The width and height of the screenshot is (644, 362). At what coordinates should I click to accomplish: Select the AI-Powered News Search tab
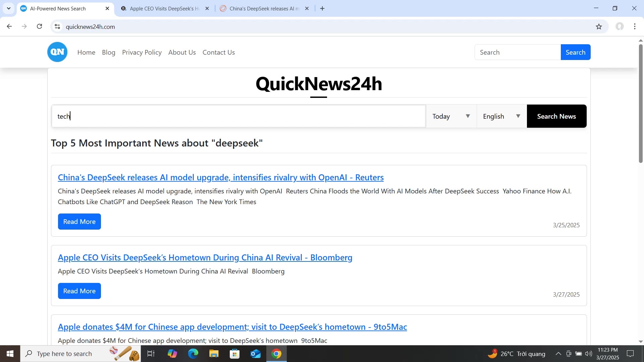click(x=65, y=8)
